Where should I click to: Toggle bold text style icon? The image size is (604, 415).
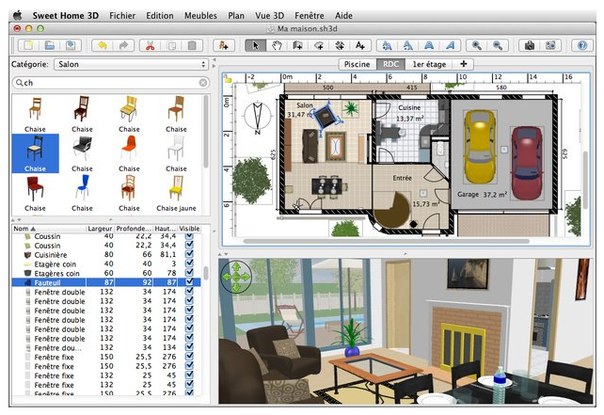[x=429, y=45]
